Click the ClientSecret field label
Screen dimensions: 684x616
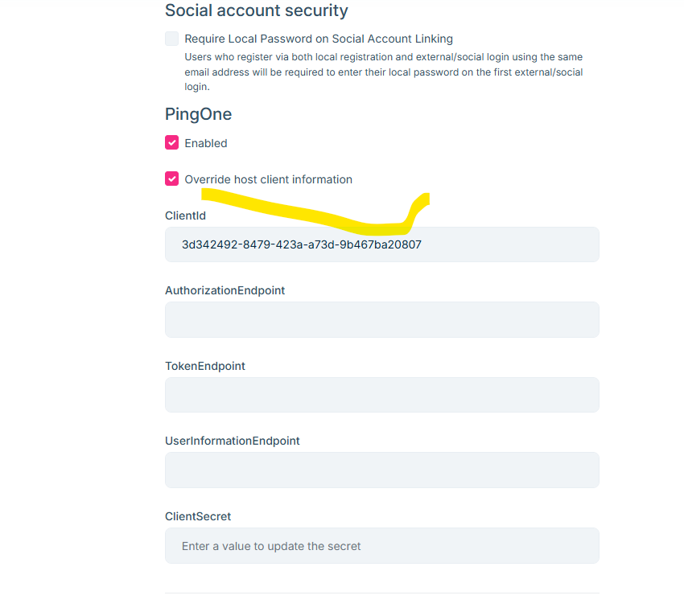pos(198,516)
